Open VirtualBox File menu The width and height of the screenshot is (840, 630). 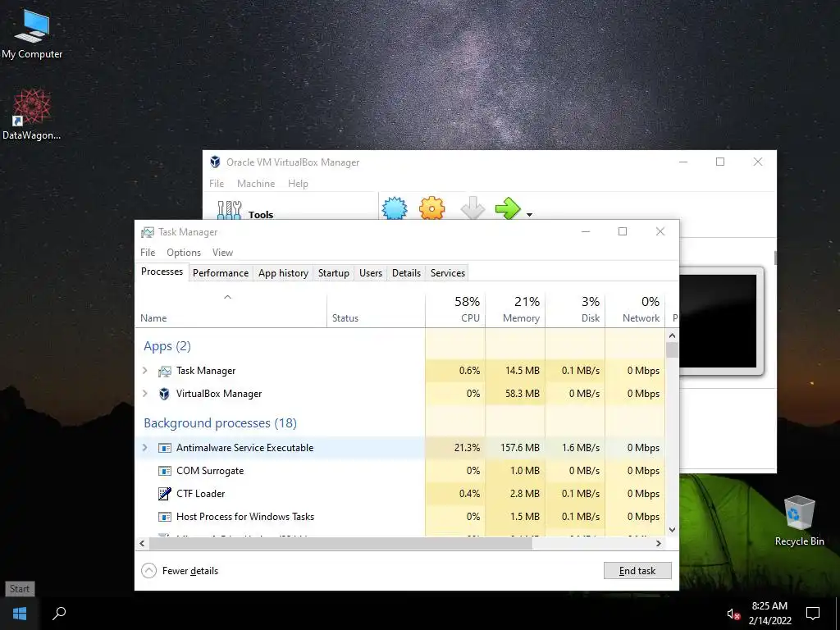click(217, 183)
